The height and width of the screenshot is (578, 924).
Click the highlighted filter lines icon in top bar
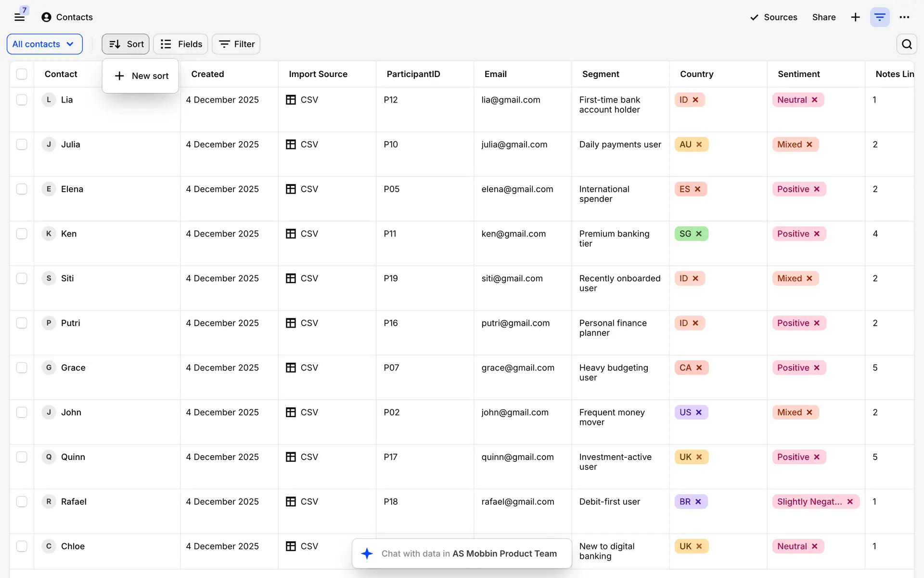[x=880, y=17]
